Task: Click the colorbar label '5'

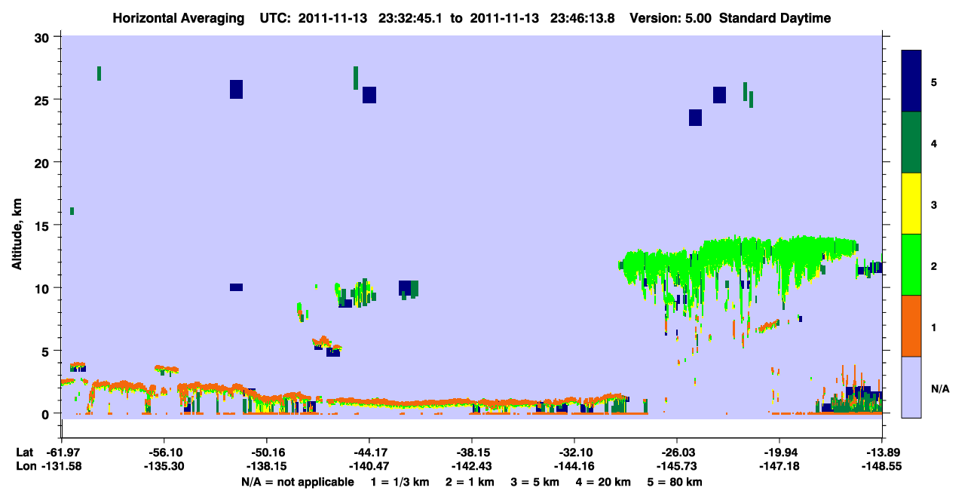Action: coord(934,81)
